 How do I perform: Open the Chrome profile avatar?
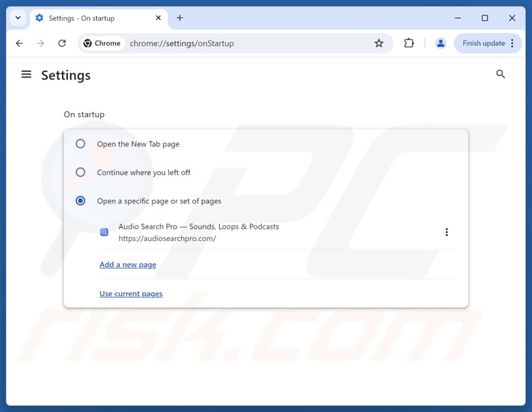(x=440, y=43)
